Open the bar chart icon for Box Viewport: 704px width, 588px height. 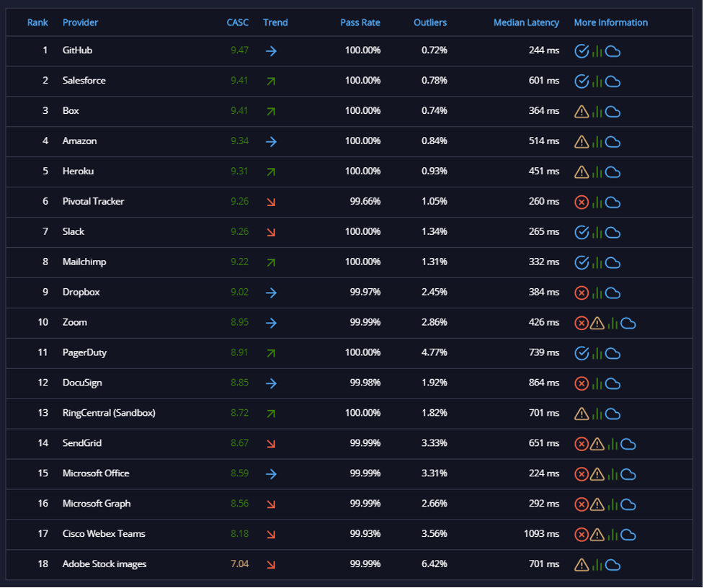597,111
